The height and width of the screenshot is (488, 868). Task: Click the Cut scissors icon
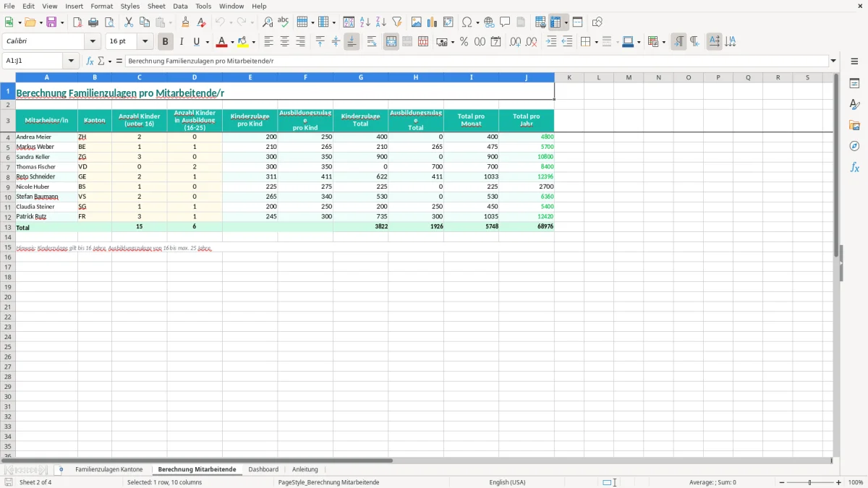click(x=129, y=22)
